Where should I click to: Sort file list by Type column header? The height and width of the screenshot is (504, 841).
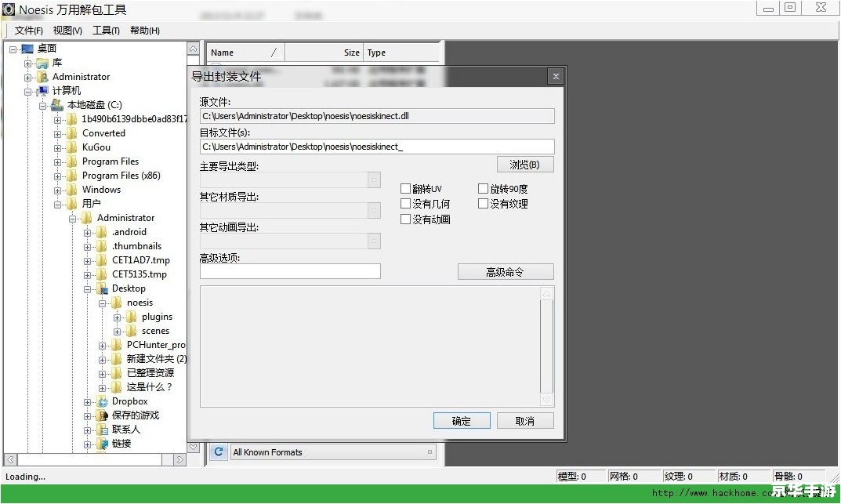coord(401,53)
